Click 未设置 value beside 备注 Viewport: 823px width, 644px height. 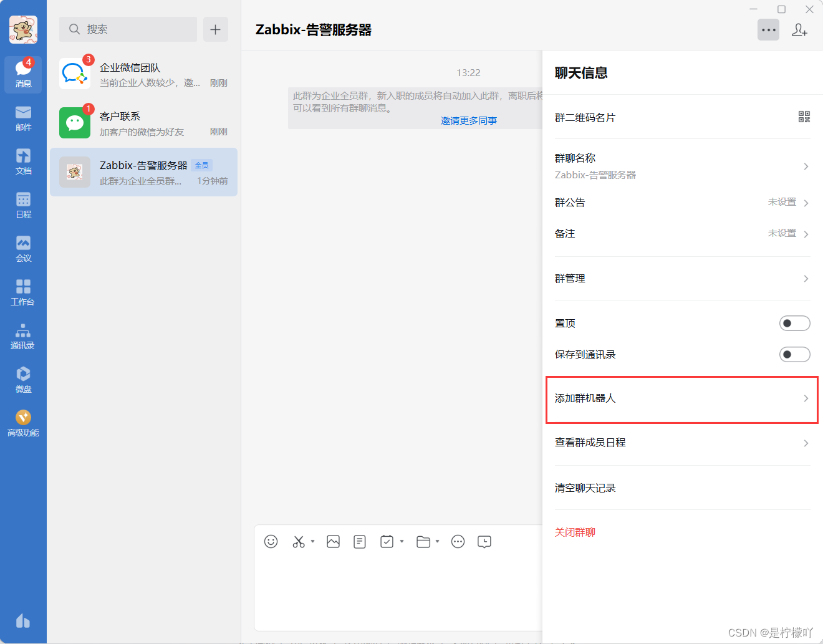point(782,233)
